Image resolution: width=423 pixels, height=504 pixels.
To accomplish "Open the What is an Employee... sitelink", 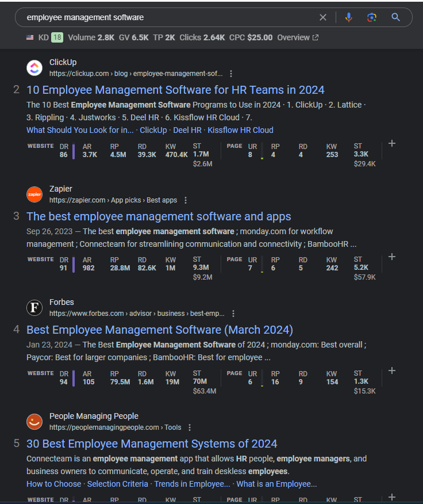I will pyautogui.click(x=276, y=484).
